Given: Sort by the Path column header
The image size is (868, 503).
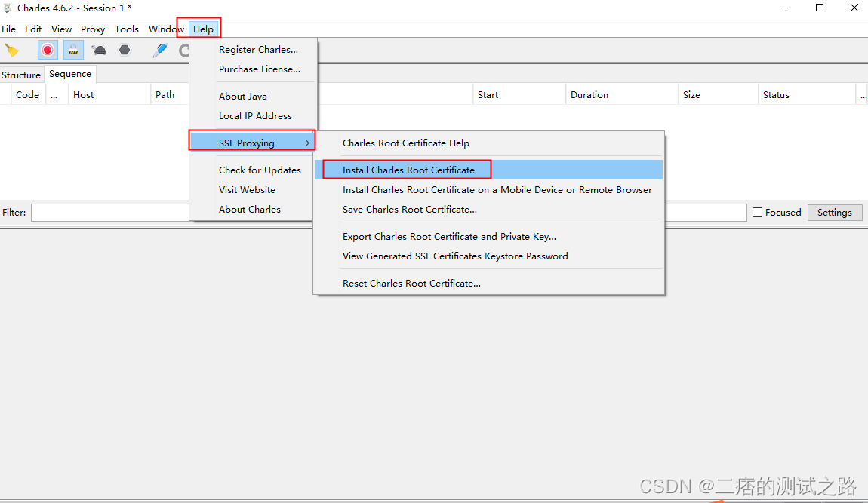Looking at the screenshot, I should click(165, 94).
